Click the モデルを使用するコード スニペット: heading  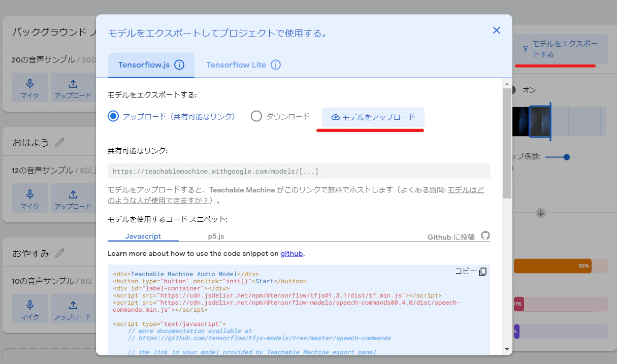(167, 219)
